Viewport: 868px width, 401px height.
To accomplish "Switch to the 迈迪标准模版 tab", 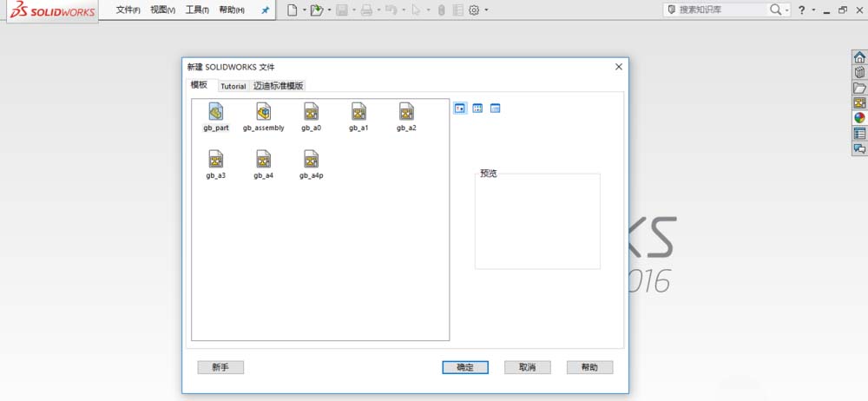I will click(x=279, y=86).
